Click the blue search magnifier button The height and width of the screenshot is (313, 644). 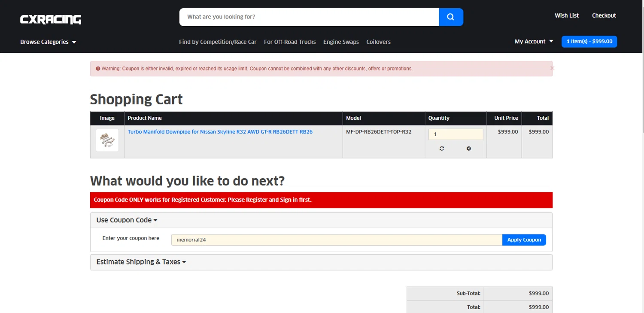(x=451, y=17)
